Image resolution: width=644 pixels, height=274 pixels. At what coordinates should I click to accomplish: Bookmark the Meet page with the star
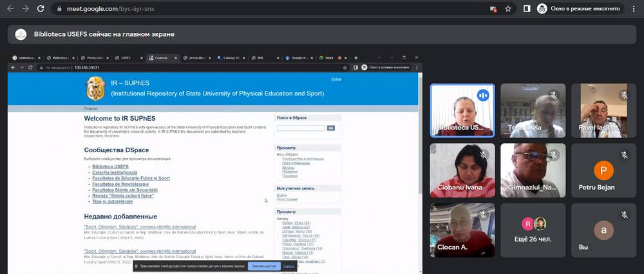pyautogui.click(x=508, y=8)
